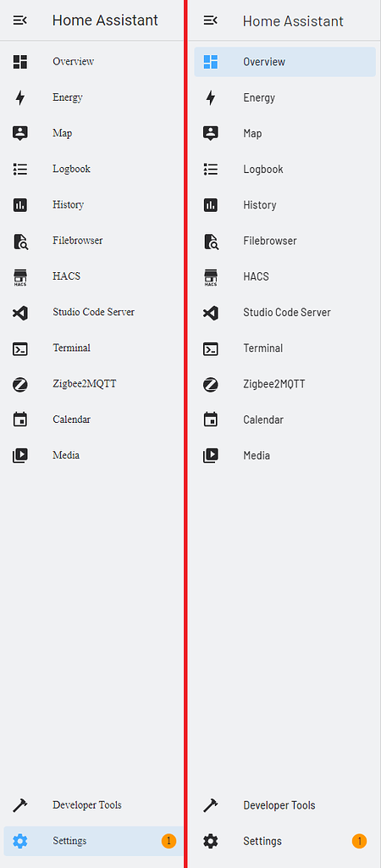
Task: Open the highlighted Overview item in right sidebar
Action: (x=284, y=62)
